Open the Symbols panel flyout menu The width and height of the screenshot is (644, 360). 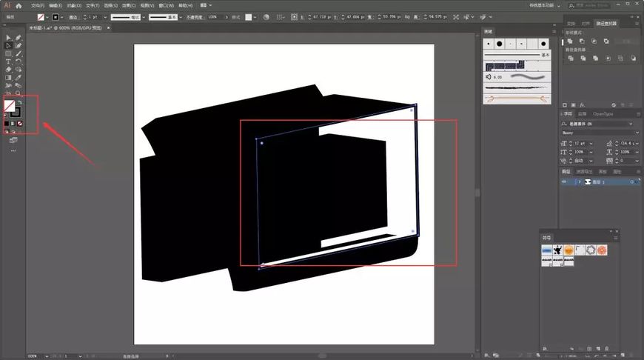point(616,238)
